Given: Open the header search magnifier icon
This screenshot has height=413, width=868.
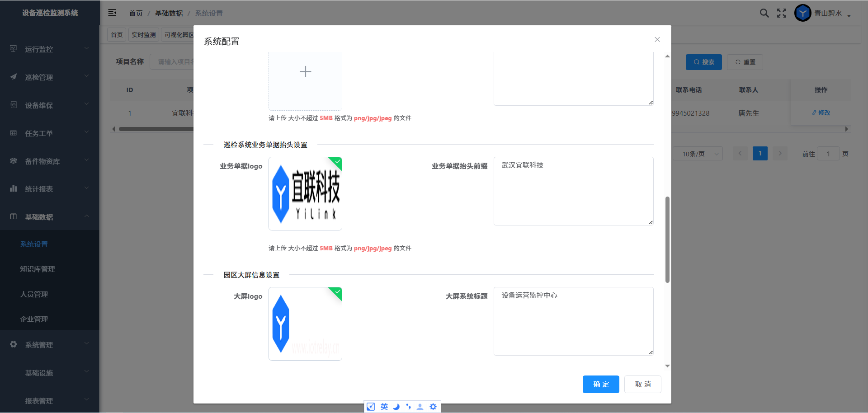Looking at the screenshot, I should [x=764, y=13].
